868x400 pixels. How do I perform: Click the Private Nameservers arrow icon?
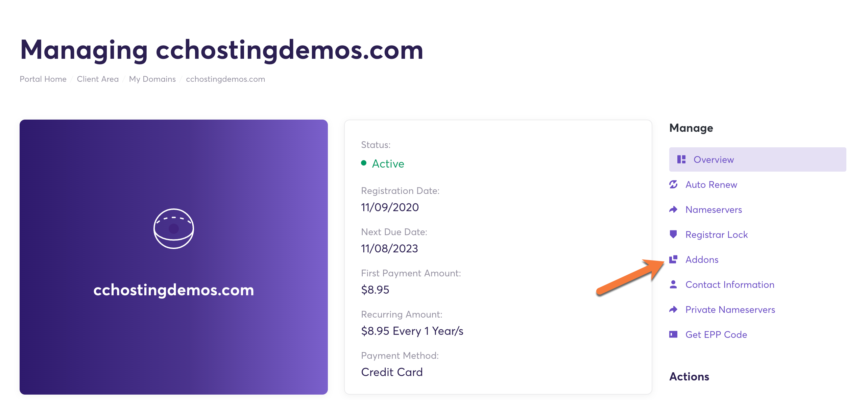673,309
